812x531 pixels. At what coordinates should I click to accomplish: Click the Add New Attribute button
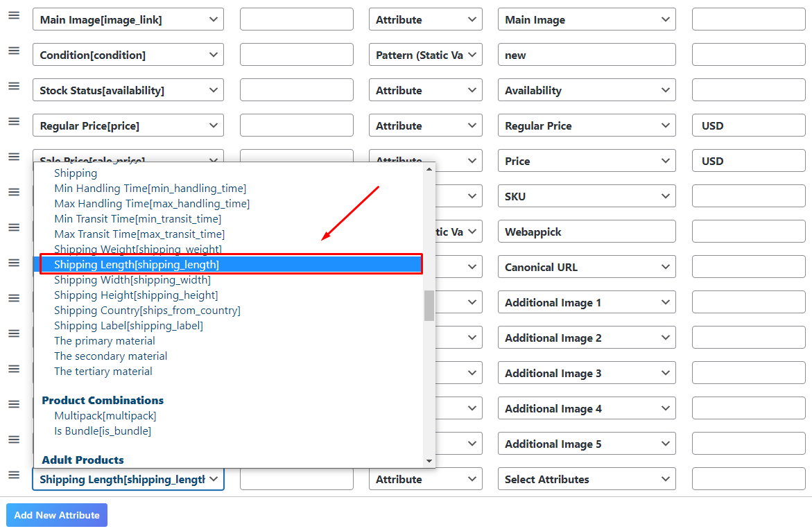(56, 515)
